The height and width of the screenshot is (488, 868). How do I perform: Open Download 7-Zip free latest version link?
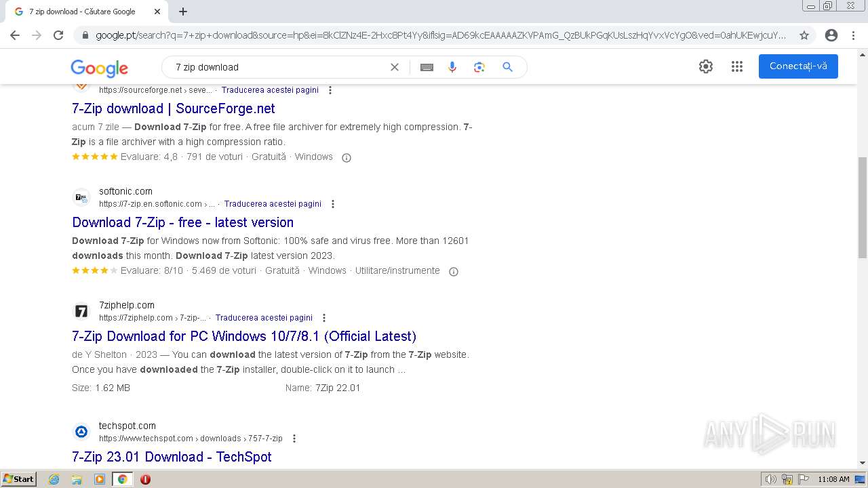point(183,222)
